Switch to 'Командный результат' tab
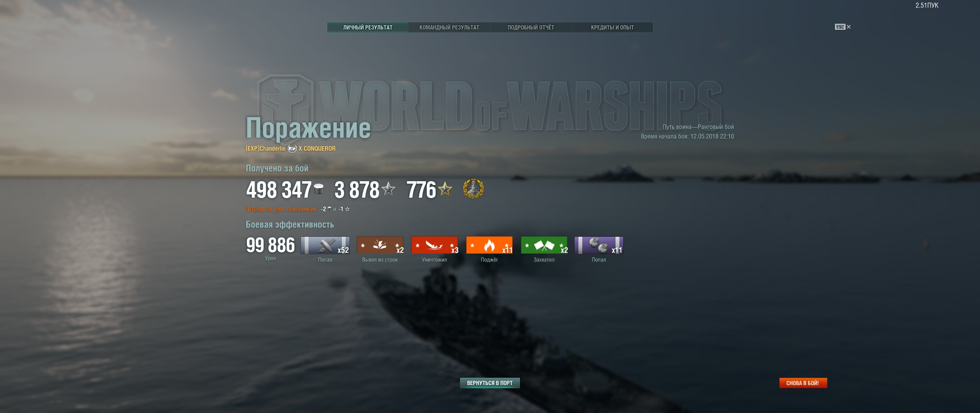 [449, 28]
